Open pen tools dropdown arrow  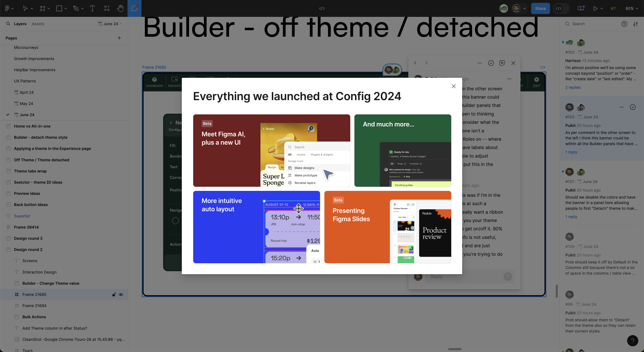(82, 9)
